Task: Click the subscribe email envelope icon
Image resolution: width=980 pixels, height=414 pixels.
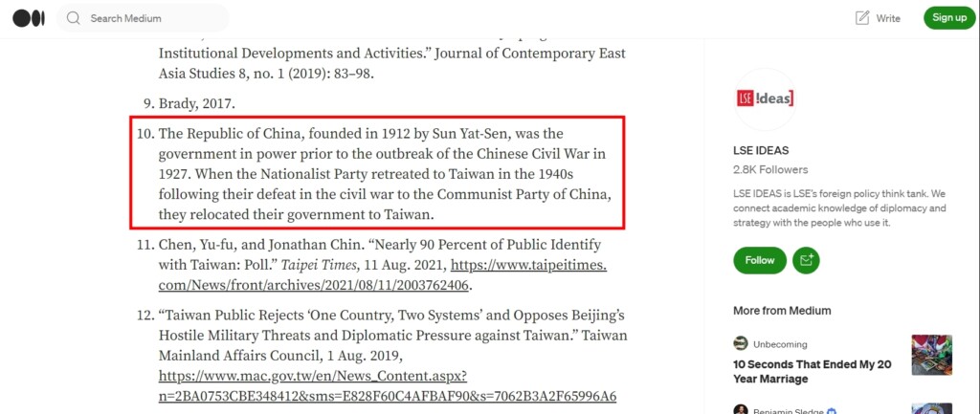Action: [806, 260]
